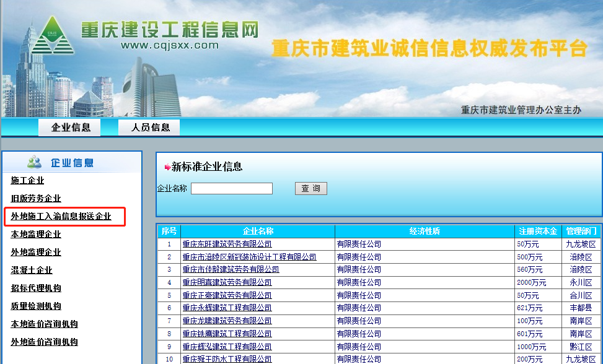
Task: Select 混凝土企业 in the sidebar
Action: pyautogui.click(x=32, y=271)
